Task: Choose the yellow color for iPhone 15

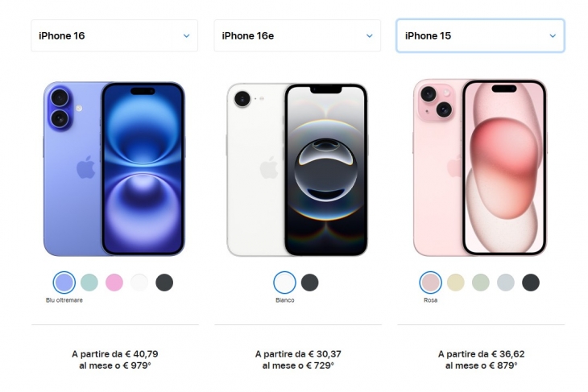Action: (456, 283)
